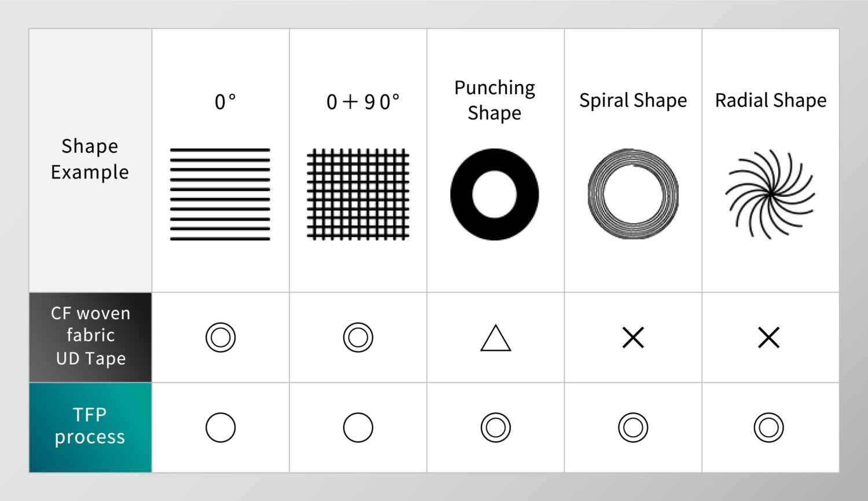This screenshot has width=868, height=501.
Task: Click TFP double circle under Radial Shape
Action: point(768,427)
